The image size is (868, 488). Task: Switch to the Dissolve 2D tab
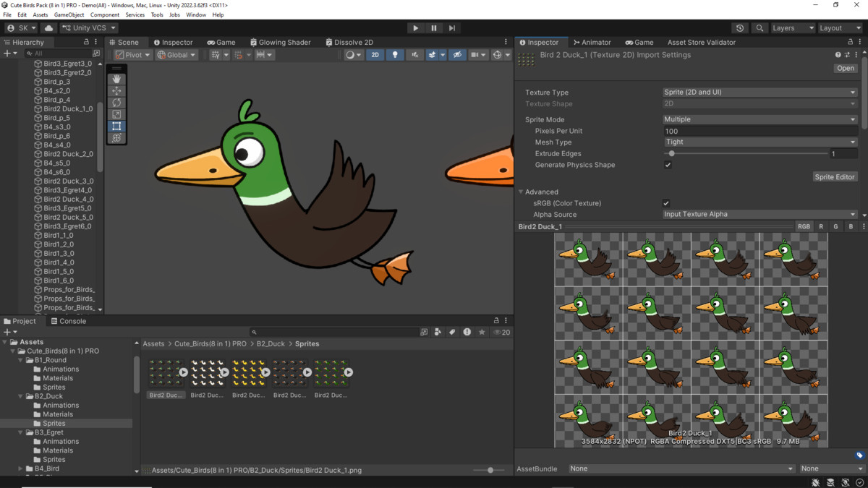(x=349, y=43)
